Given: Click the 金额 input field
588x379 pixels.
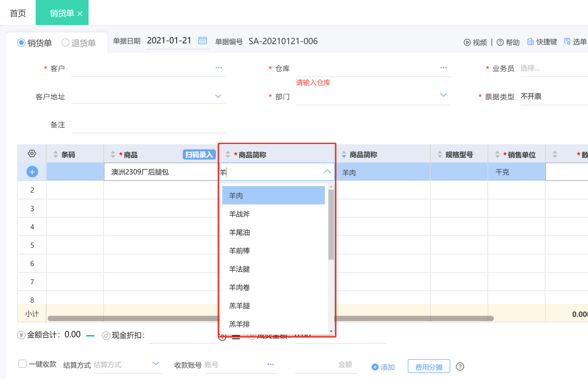Looking at the screenshot, I should (326, 365).
